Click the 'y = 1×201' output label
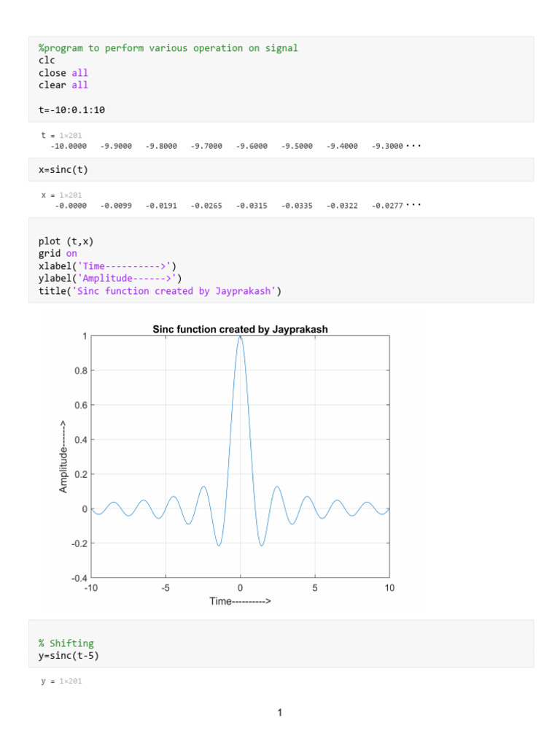560x747 pixels. click(61, 681)
